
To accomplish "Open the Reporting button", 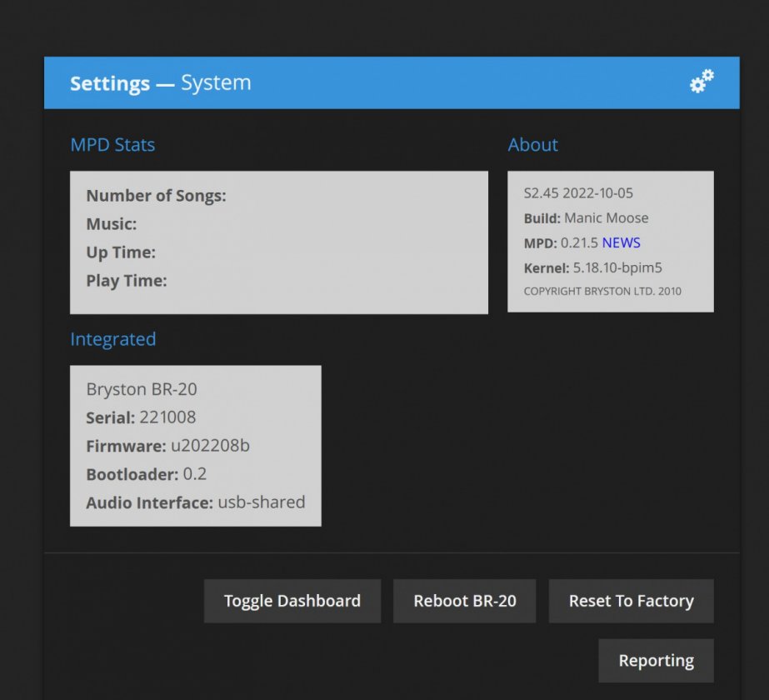I will click(657, 660).
